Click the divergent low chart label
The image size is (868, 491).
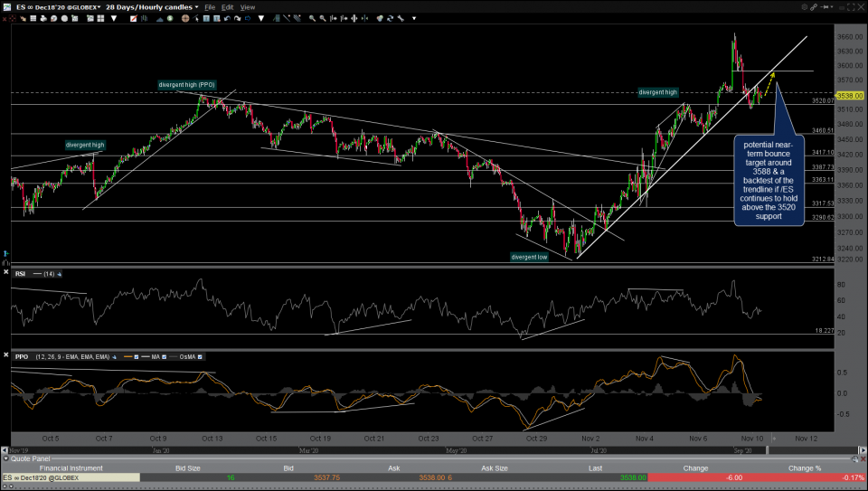pyautogui.click(x=529, y=257)
